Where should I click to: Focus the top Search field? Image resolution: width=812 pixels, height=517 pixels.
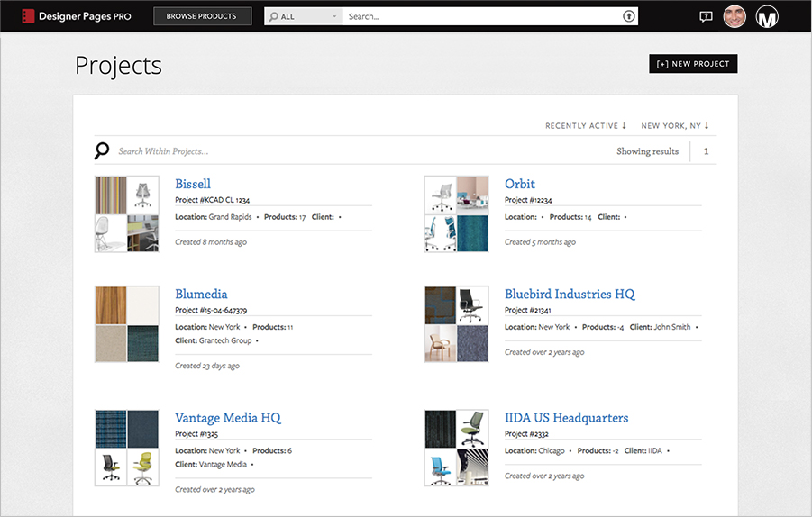tap(481, 16)
